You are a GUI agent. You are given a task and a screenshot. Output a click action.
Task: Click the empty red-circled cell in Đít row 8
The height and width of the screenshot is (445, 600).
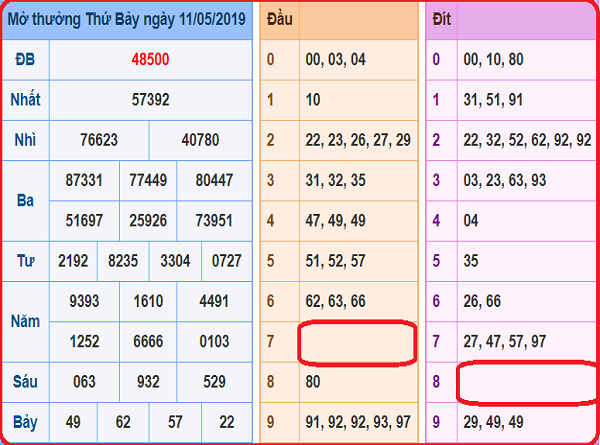tap(525, 382)
